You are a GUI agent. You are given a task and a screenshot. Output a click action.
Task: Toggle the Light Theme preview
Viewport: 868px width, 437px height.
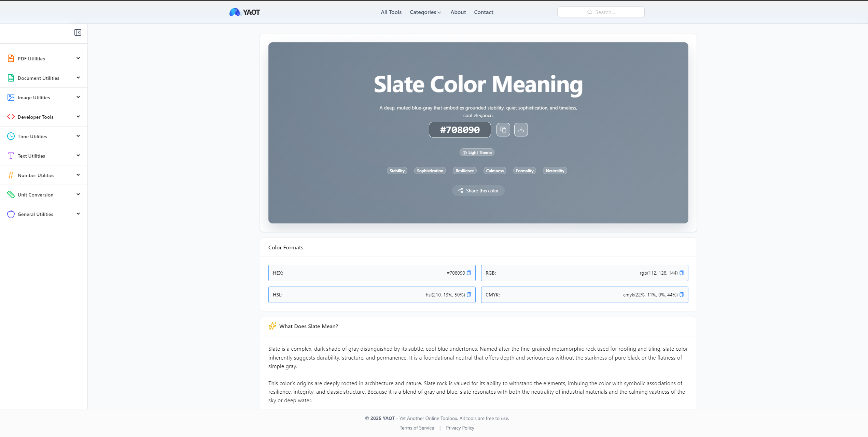477,152
